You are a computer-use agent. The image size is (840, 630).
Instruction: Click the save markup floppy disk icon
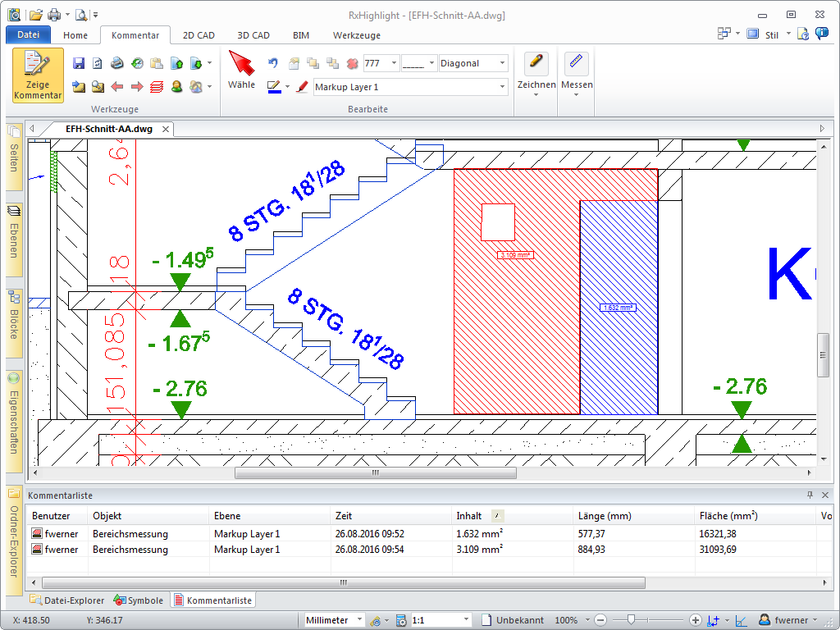(79, 63)
